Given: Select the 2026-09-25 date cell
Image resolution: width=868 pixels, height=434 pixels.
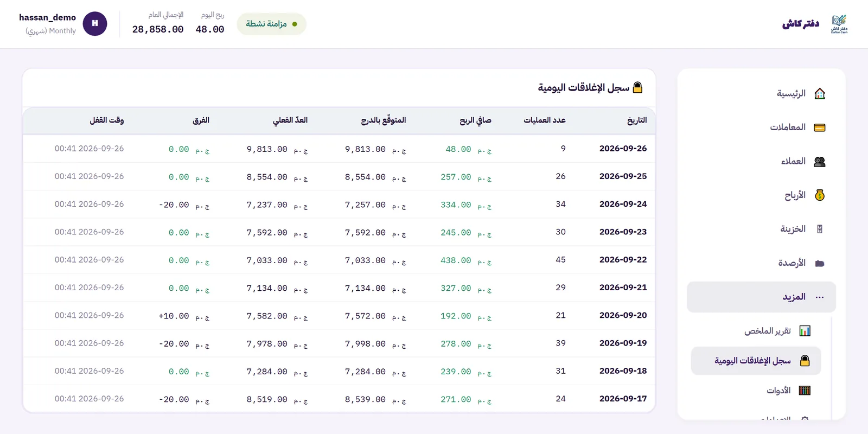Looking at the screenshot, I should [623, 176].
